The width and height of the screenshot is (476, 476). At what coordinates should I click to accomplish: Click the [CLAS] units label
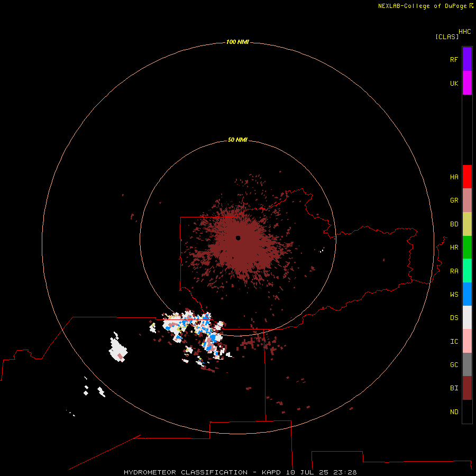point(447,36)
